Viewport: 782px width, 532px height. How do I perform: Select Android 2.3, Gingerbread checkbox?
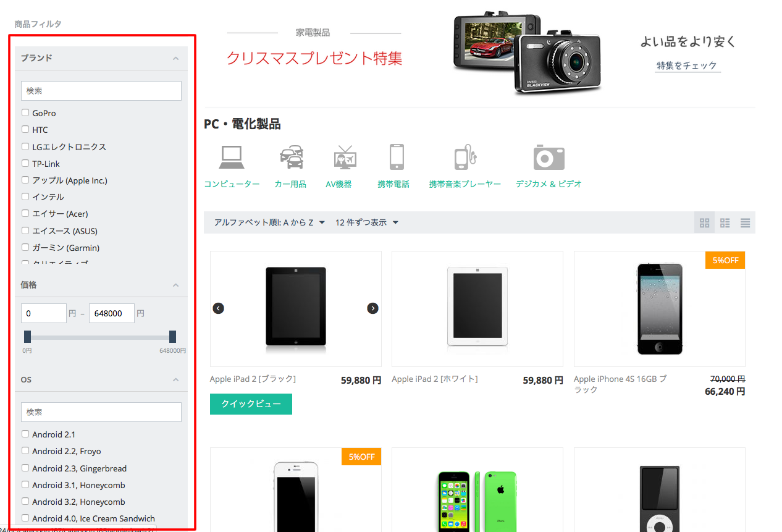pyautogui.click(x=25, y=468)
